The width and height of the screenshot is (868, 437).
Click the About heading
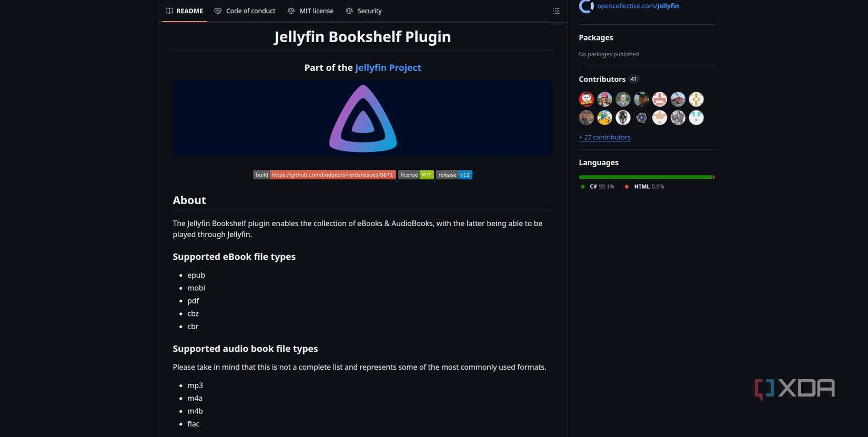click(189, 200)
